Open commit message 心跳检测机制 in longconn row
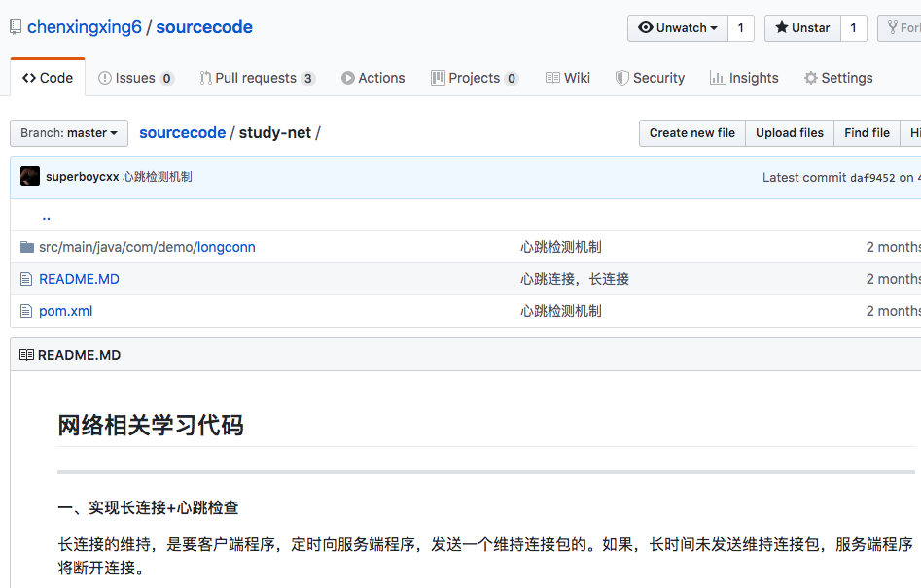Screen dimensions: 921x588 (561, 247)
